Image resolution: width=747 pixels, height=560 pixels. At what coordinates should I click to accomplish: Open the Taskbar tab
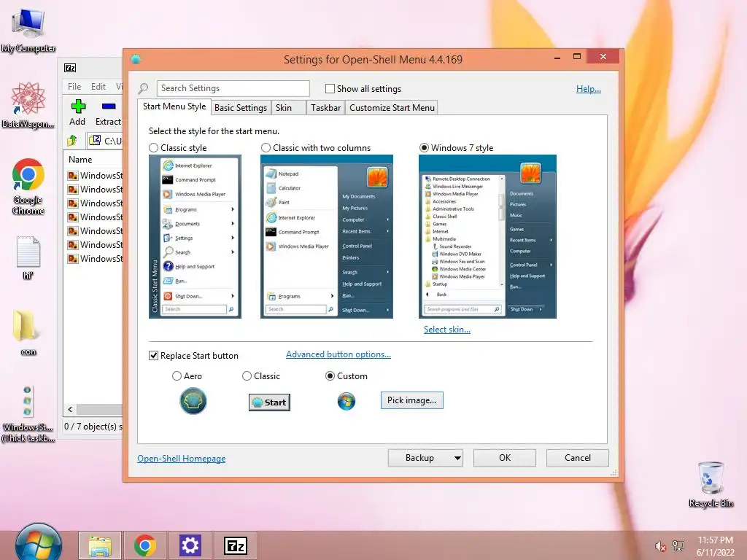pos(326,108)
